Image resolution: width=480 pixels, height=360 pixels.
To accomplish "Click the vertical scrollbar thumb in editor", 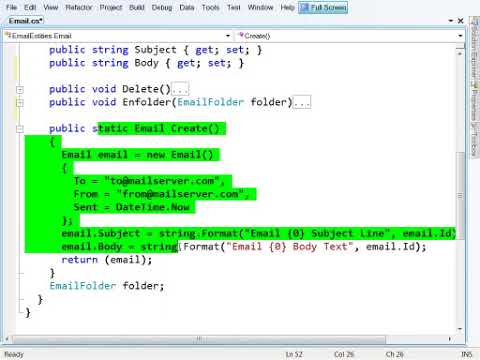I will [x=460, y=196].
